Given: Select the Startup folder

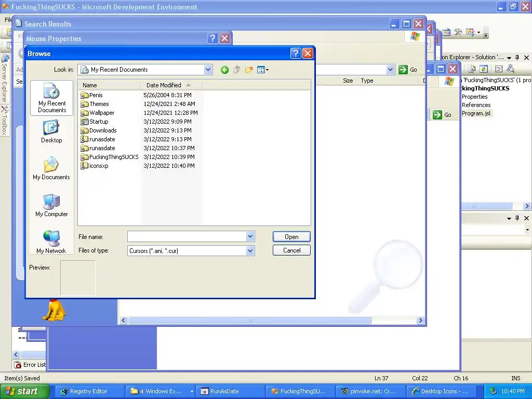Looking at the screenshot, I should pos(95,122).
